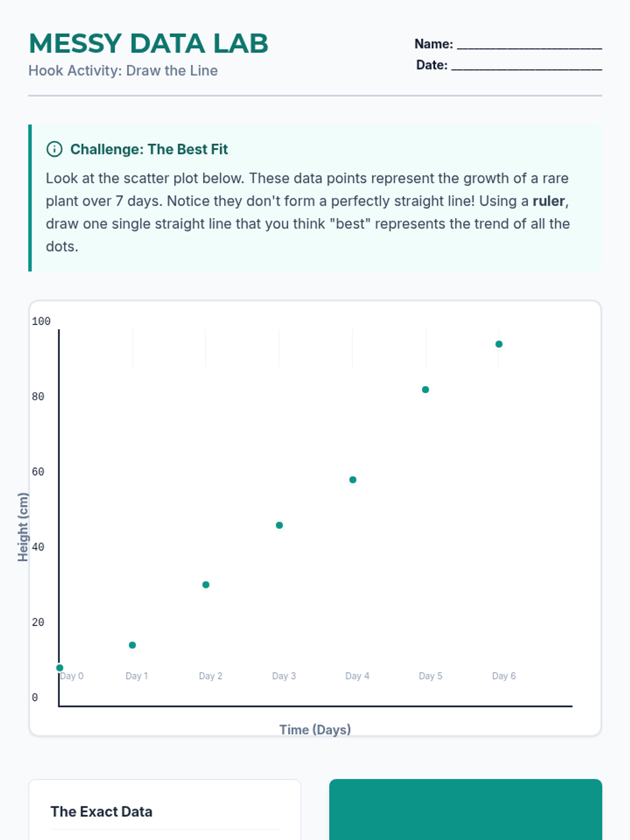Click the Date blank line field

pyautogui.click(x=526, y=66)
